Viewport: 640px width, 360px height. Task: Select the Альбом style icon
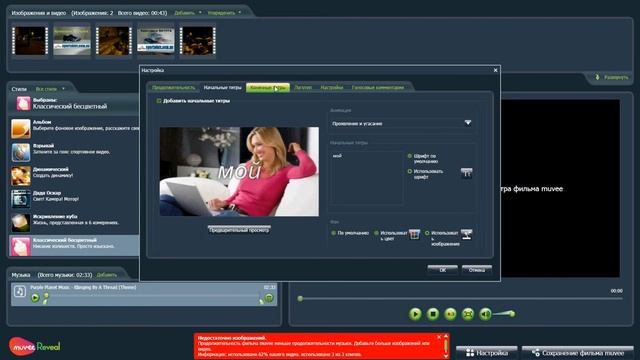[21, 129]
